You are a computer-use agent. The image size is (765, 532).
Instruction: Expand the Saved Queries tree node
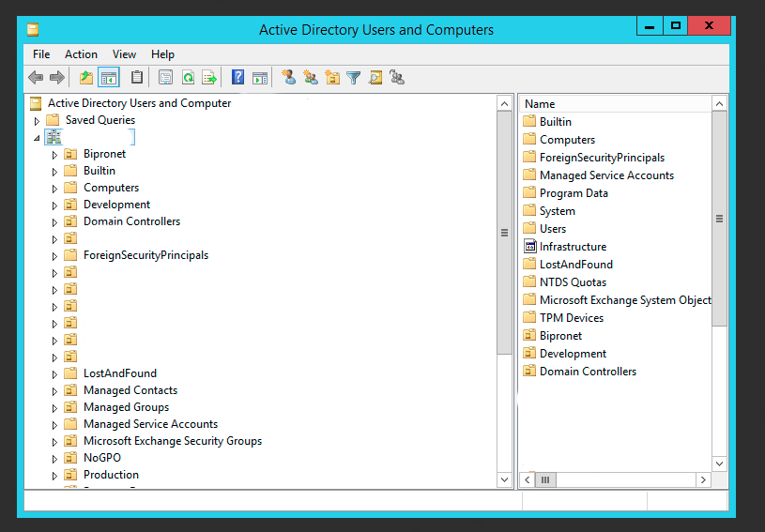pos(38,120)
